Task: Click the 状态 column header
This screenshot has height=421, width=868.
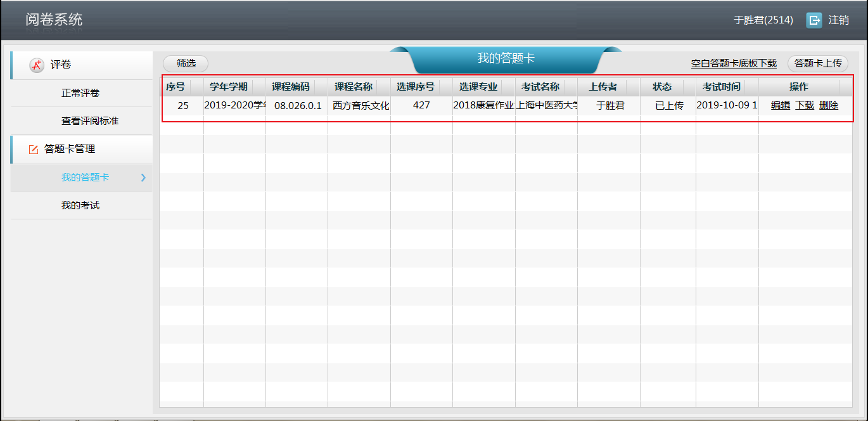Action: 662,87
